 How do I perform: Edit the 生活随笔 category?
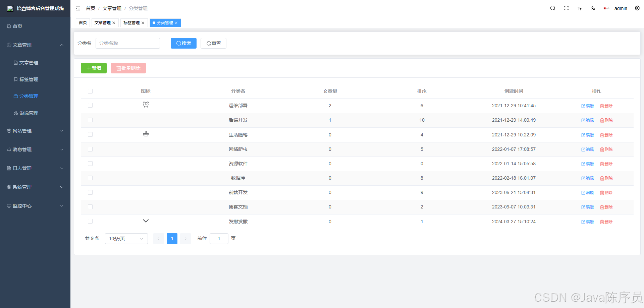click(587, 135)
